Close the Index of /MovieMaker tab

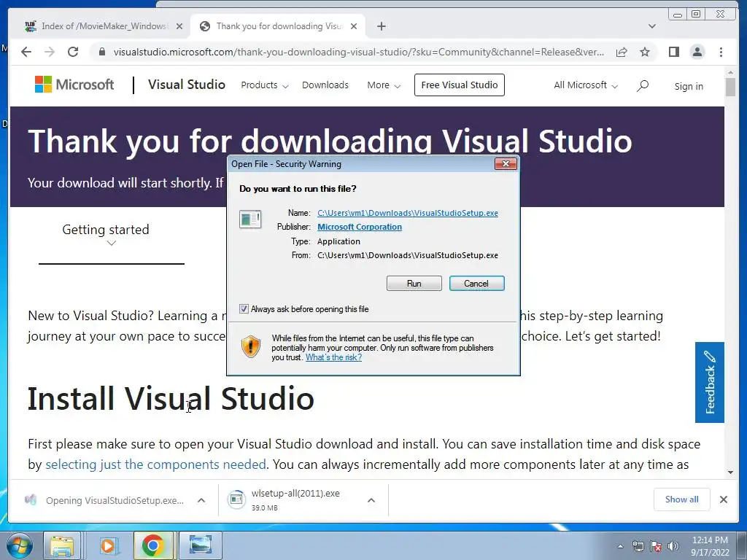pyautogui.click(x=179, y=26)
